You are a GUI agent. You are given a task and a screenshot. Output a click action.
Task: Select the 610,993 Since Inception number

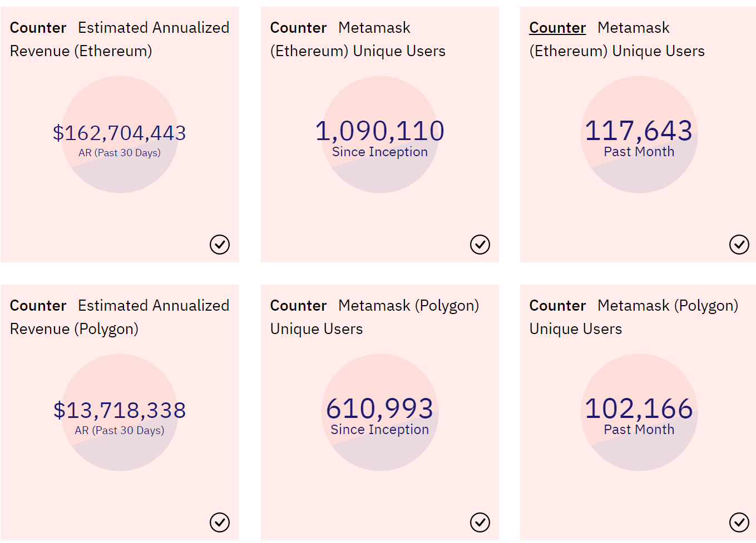coord(380,409)
